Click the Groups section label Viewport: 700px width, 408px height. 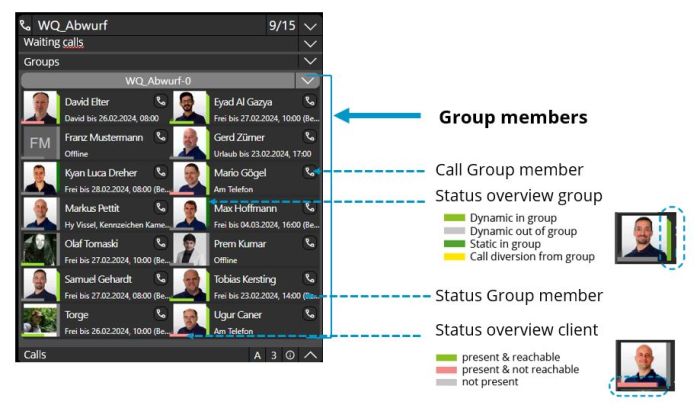(x=41, y=62)
